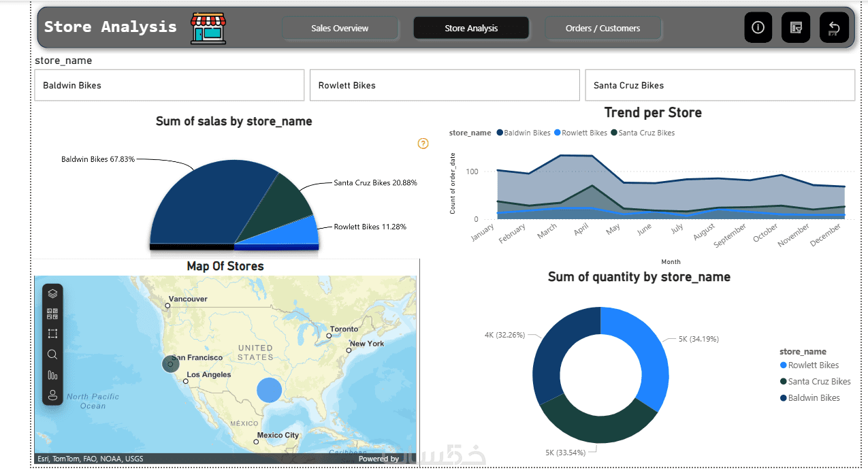Filter by Santa Cruz Bikes slicer tile
Image resolution: width=868 pixels, height=475 pixels.
(x=720, y=85)
